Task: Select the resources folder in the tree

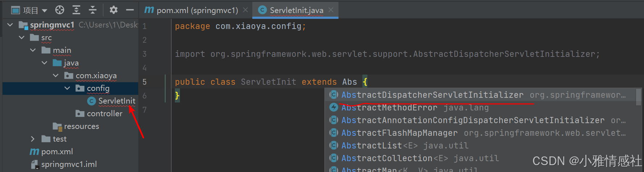Action: [81, 126]
